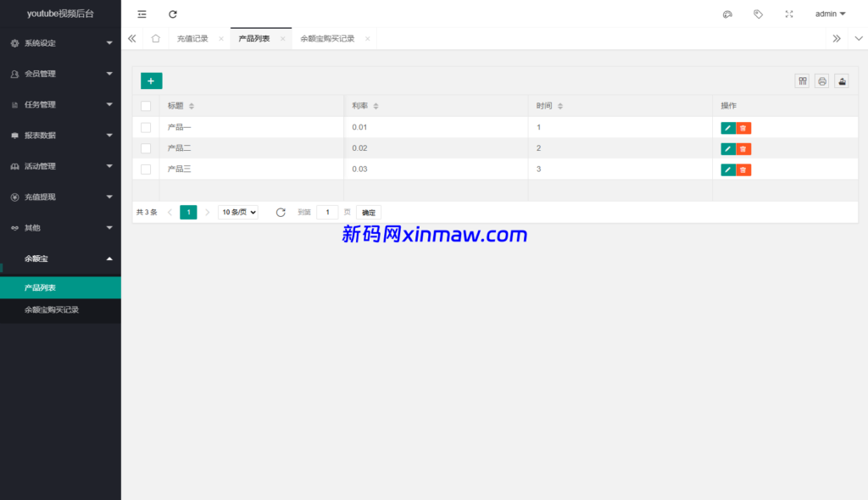Click the 产品二 title cell
Viewport: 868px width, 500px height.
pyautogui.click(x=251, y=148)
